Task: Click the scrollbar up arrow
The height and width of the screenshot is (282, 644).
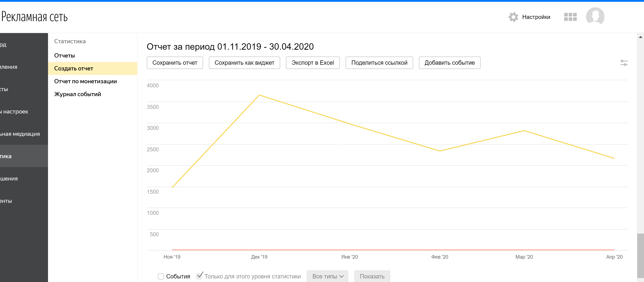Action: [x=640, y=37]
